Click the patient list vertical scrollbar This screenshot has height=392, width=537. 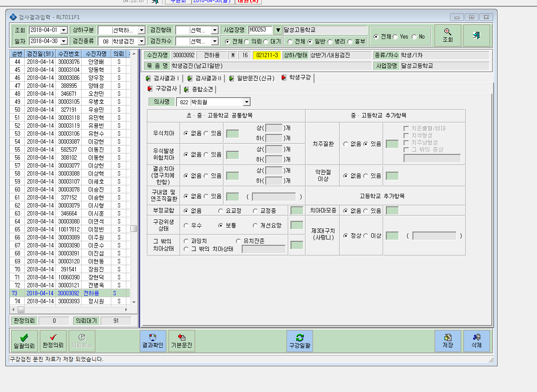(x=133, y=177)
